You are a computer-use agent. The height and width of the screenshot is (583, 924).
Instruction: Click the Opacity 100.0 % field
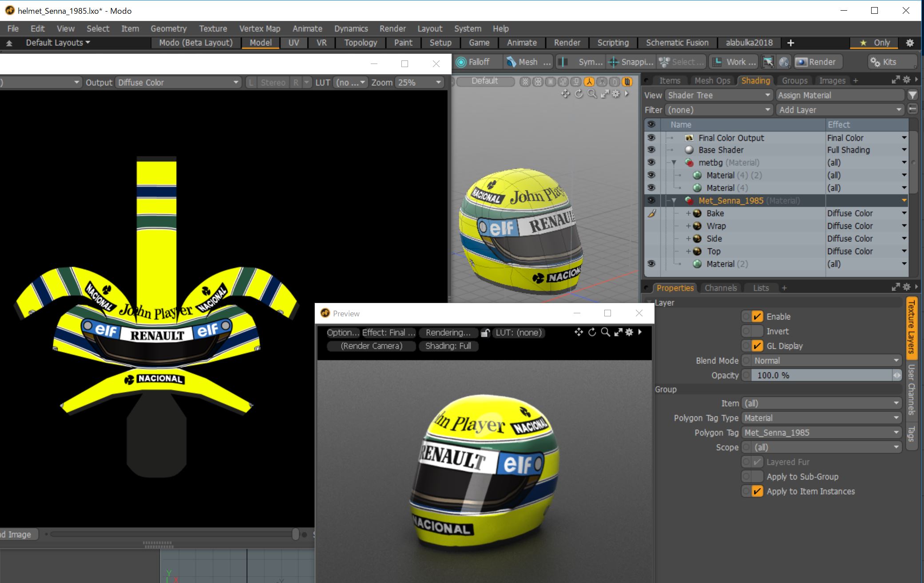coord(821,375)
